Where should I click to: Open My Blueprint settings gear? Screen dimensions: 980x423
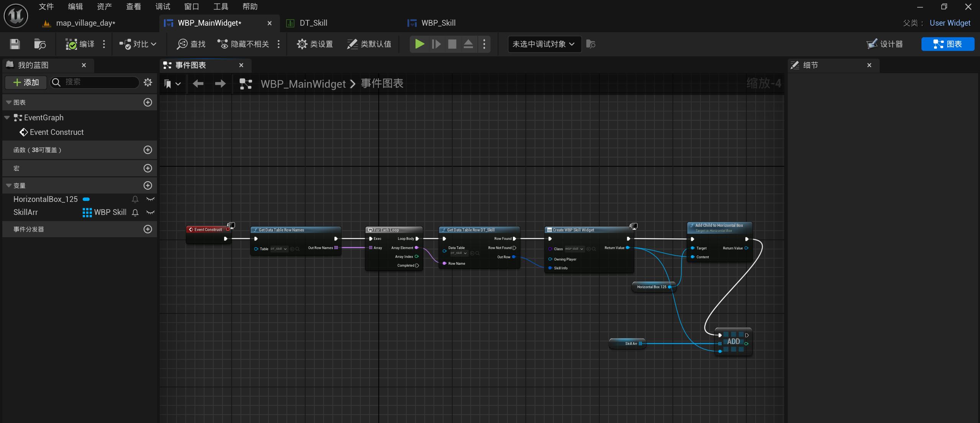[148, 82]
